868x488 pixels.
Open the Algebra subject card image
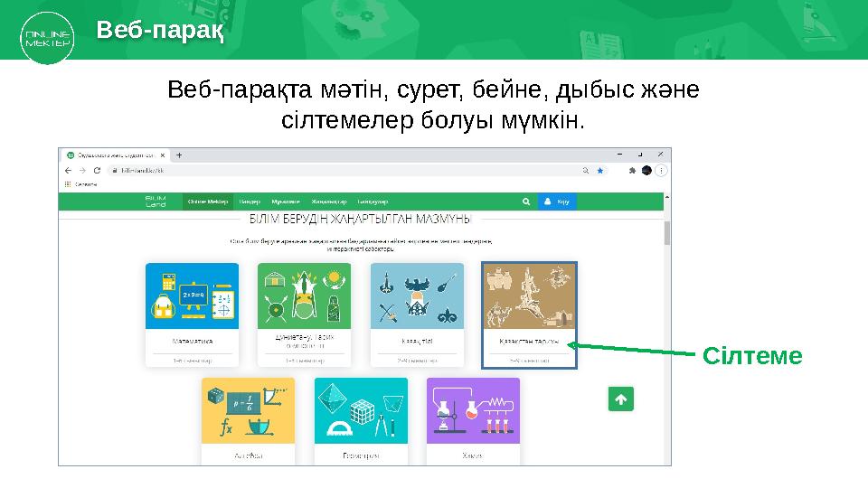point(248,410)
